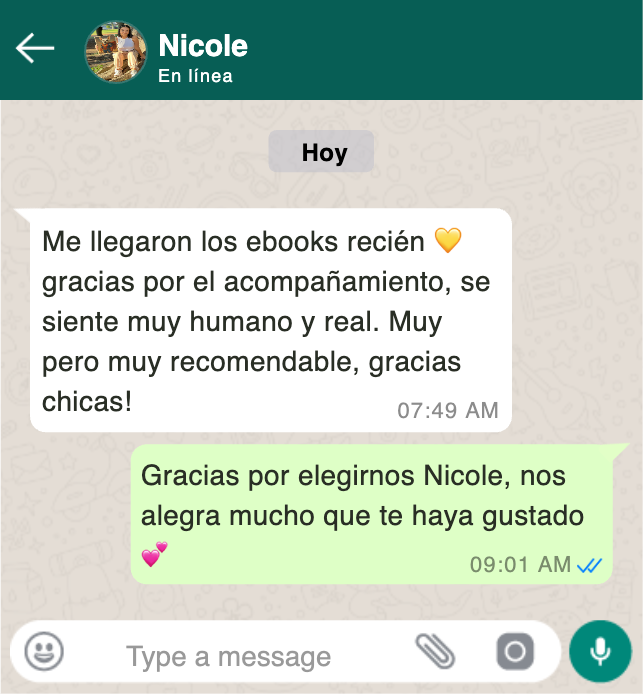This screenshot has width=644, height=694.
Task: Open the camera from the message bar
Action: point(515,651)
